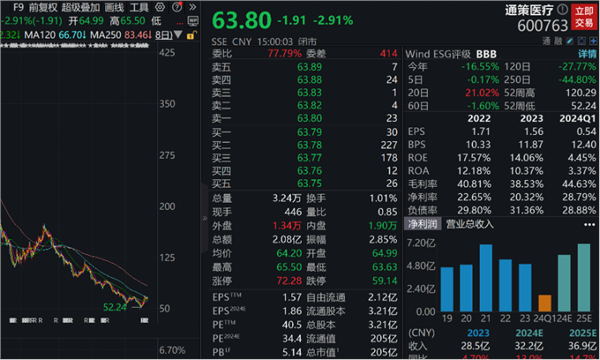The image size is (600, 360).
Task: Click the info icon beside 通策医疗
Action: coord(562,9)
